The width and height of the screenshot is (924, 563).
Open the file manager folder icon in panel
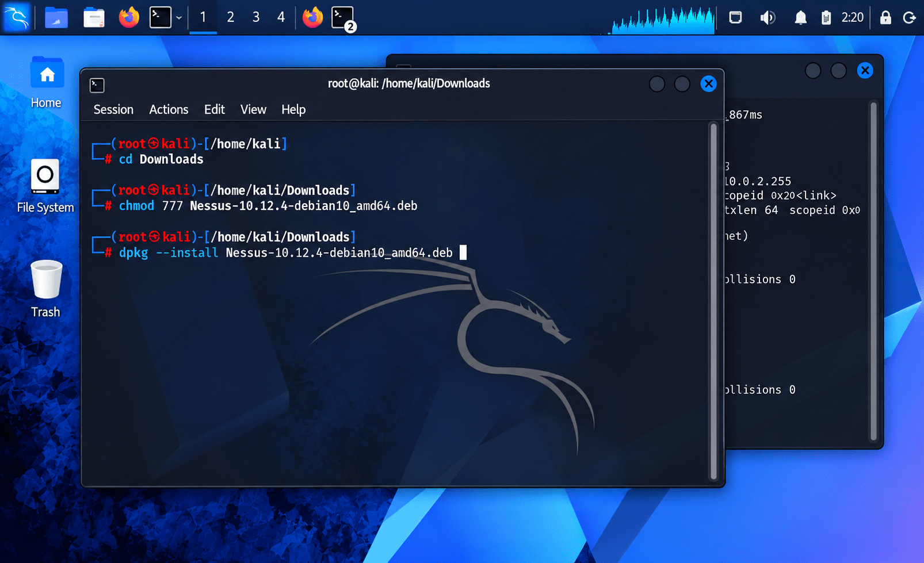(56, 17)
